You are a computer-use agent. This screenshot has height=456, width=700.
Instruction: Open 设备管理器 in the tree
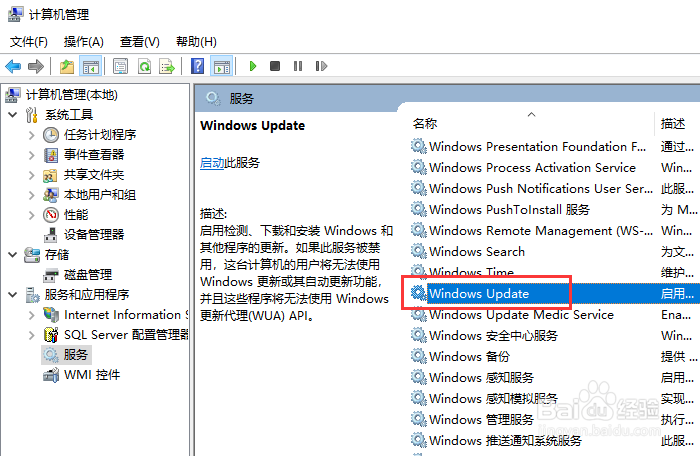(x=94, y=234)
